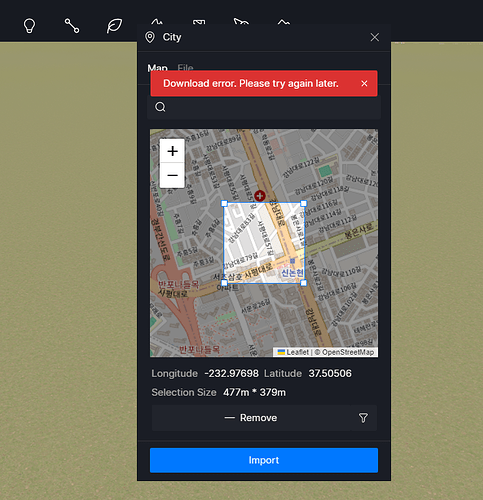Close the City panel
This screenshot has height=500, width=483.
(375, 37)
